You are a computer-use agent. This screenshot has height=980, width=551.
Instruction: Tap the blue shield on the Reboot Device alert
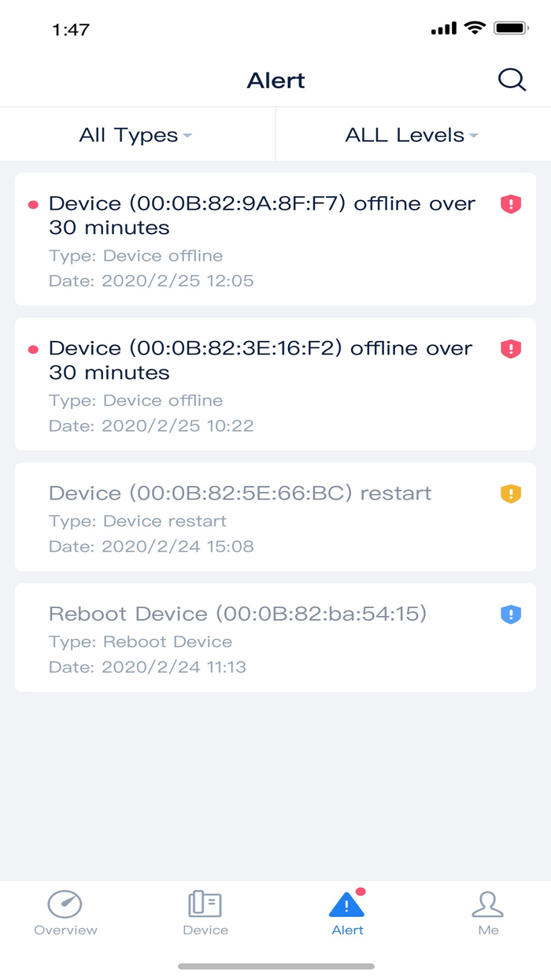(x=510, y=614)
